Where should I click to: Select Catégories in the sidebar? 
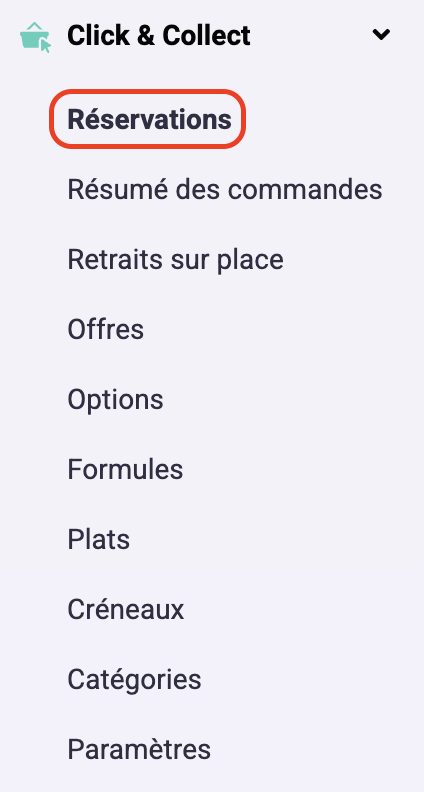pyautogui.click(x=134, y=680)
